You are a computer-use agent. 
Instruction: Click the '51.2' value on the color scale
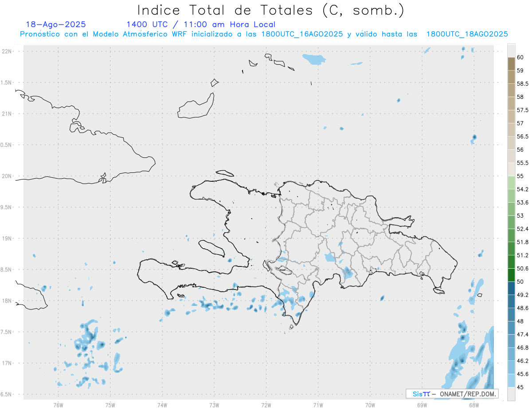pos(523,255)
